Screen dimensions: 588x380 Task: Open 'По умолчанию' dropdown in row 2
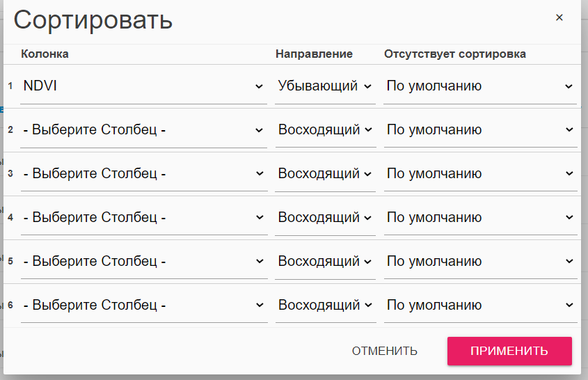pos(479,130)
